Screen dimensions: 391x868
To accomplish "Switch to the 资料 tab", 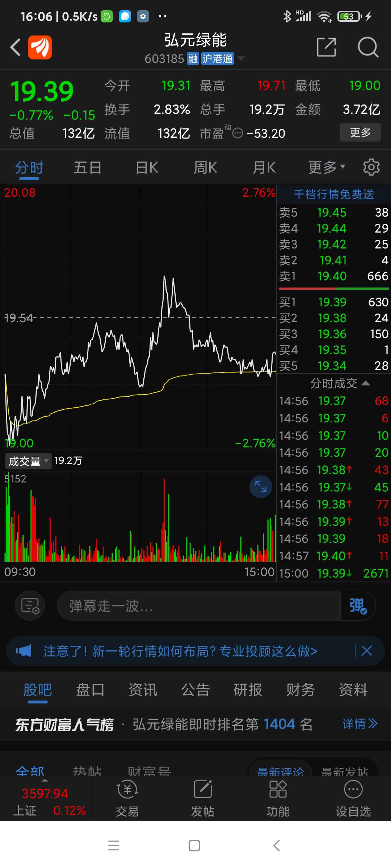I will [353, 690].
